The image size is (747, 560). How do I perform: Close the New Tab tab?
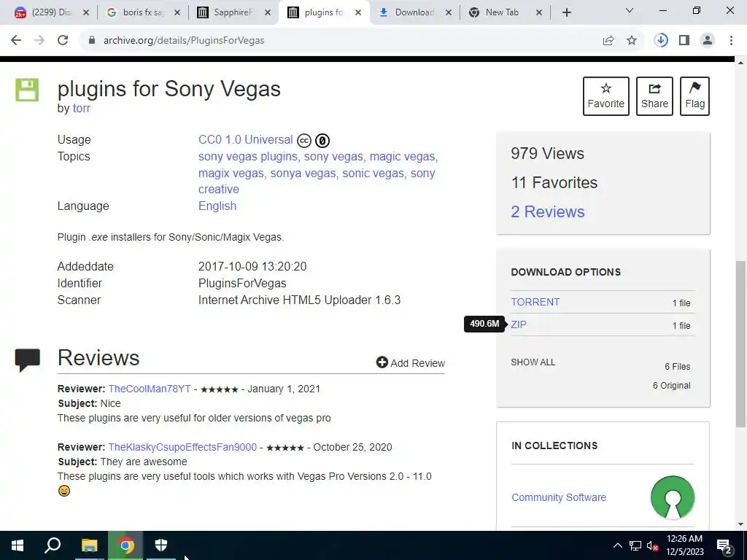pos(539,12)
